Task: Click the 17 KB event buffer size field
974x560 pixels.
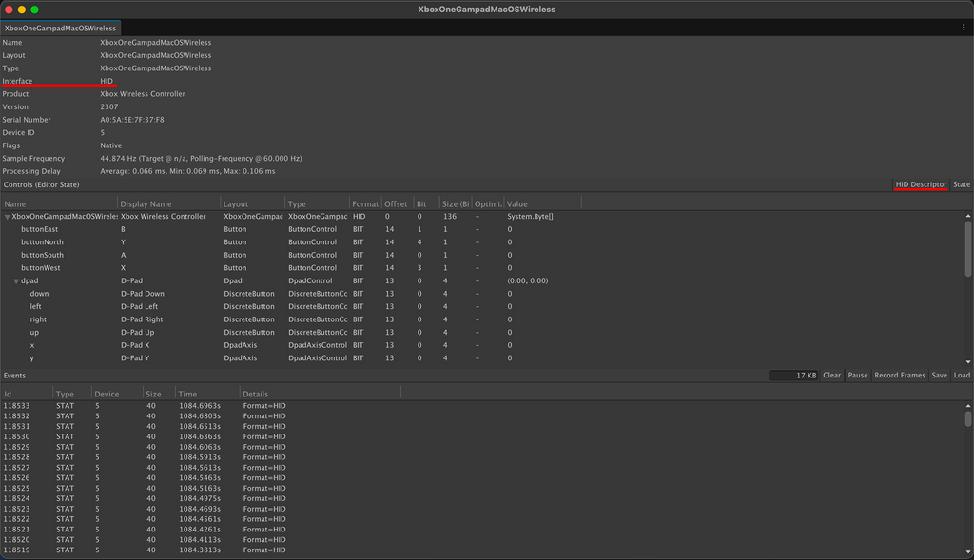Action: (x=793, y=375)
